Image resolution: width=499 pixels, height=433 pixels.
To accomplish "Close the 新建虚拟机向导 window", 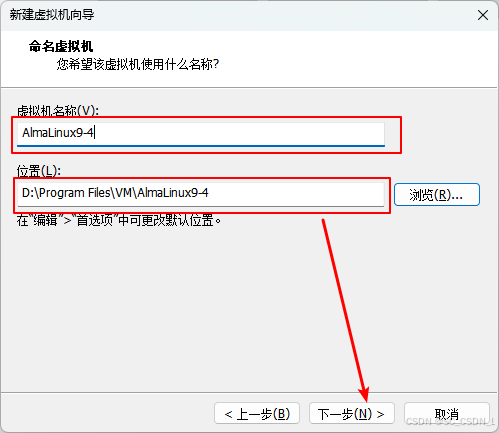I will pyautogui.click(x=483, y=15).
